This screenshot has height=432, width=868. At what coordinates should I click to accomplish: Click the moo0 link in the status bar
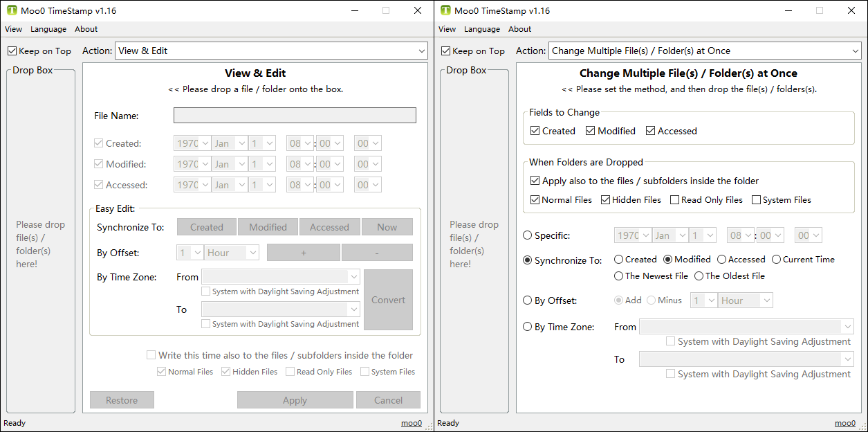tap(411, 423)
